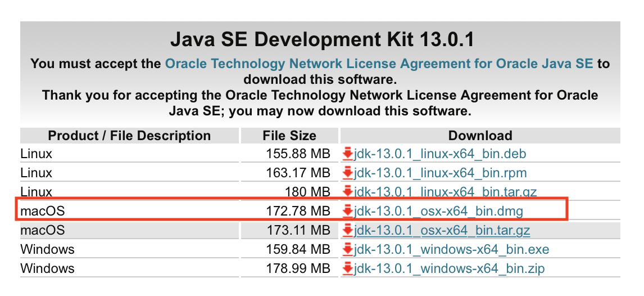Download jdk-13.0.1_osx-x64_bin.tar.gz file
The width and height of the screenshot is (644, 296).
442,230
